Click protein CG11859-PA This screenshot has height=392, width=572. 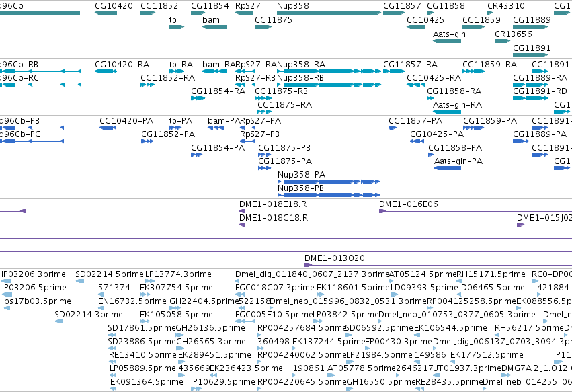(x=473, y=128)
